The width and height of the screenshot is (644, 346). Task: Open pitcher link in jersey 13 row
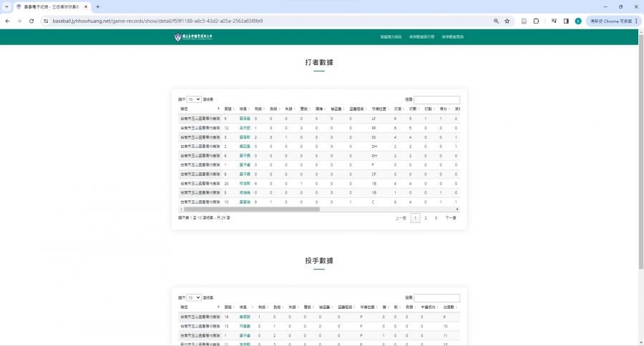tap(245, 326)
